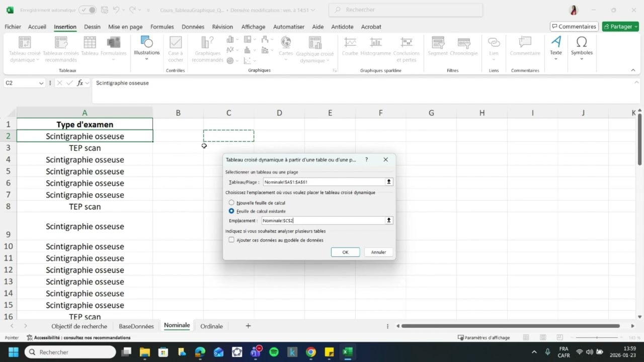Viewport: 644px width, 362px height.
Task: Open the Symboles menu
Action: pos(582,47)
